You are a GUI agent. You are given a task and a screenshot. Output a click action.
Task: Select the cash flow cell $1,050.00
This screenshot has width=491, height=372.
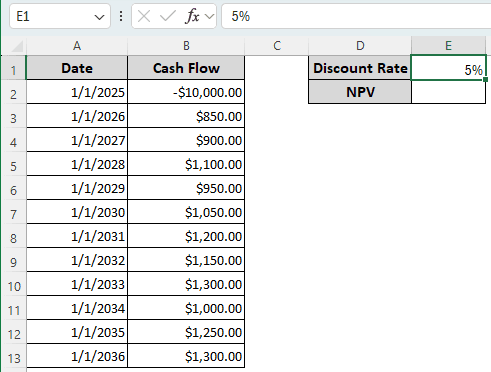pyautogui.click(x=186, y=212)
